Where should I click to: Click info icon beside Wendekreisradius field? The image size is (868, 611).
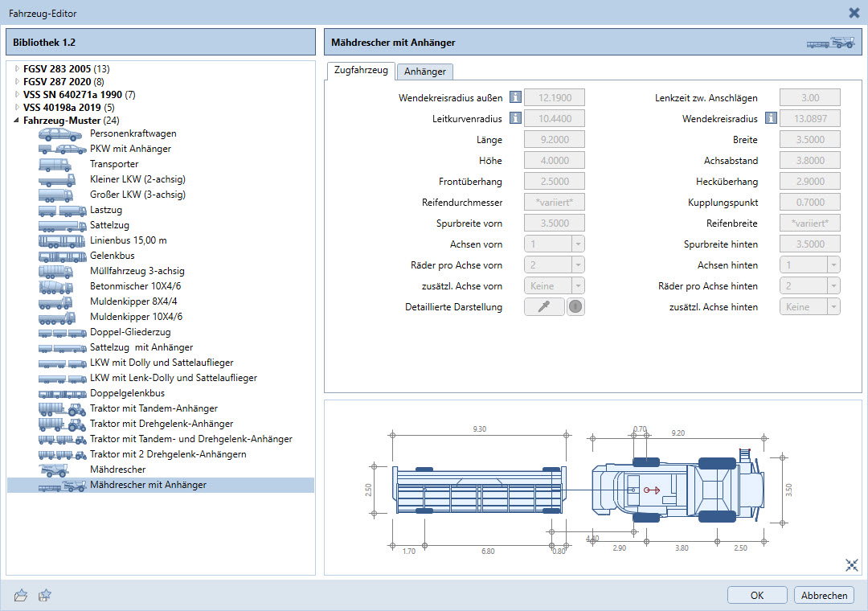[x=771, y=118]
